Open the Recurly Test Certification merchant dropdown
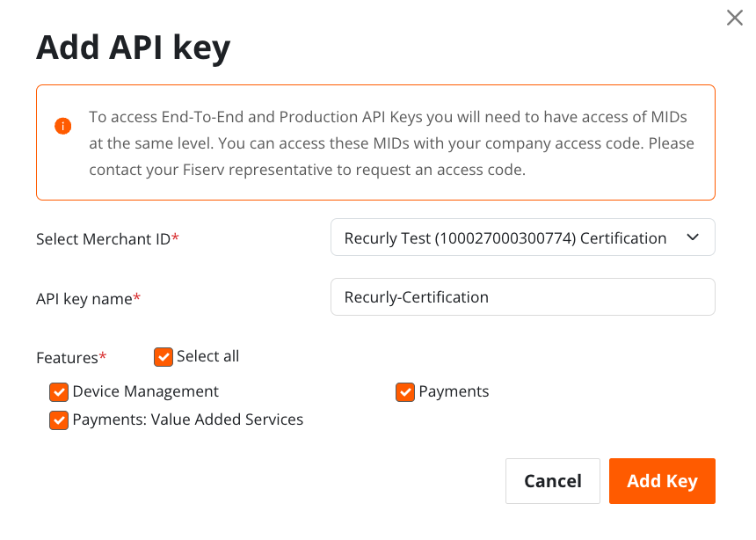This screenshot has height=540, width=756. point(523,237)
